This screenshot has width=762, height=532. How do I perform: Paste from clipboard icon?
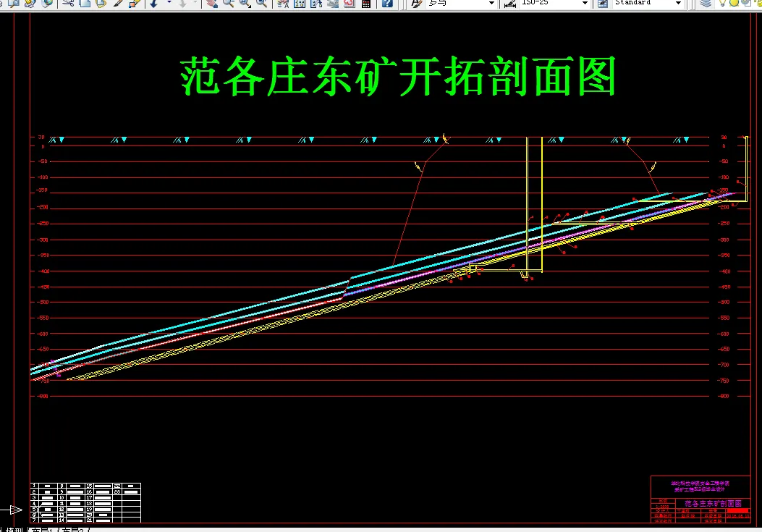click(x=101, y=4)
